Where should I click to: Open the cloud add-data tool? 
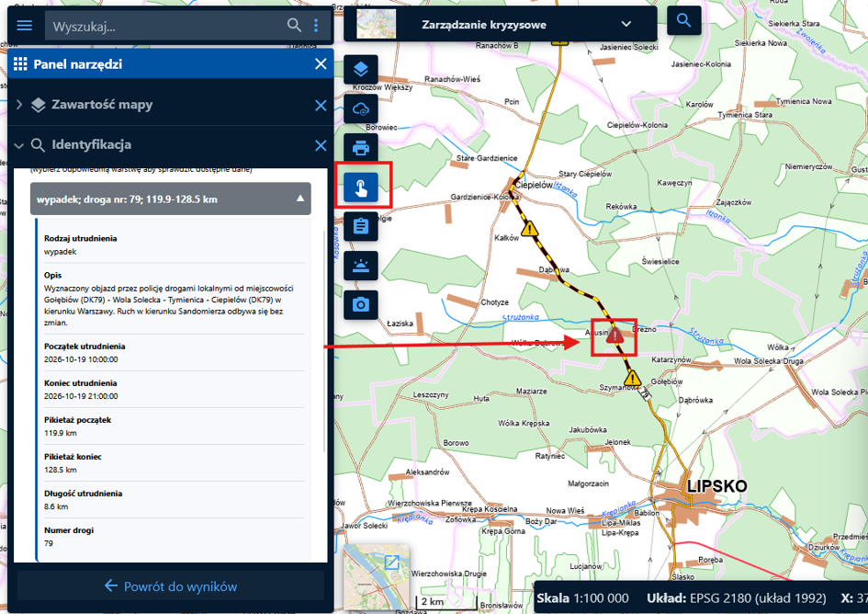(x=361, y=108)
